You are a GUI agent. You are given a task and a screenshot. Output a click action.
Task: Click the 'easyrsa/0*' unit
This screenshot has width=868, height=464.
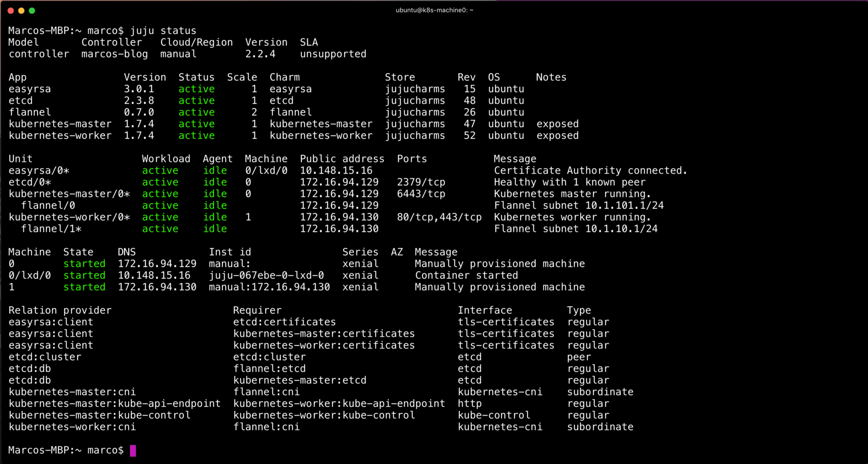pyautogui.click(x=39, y=171)
